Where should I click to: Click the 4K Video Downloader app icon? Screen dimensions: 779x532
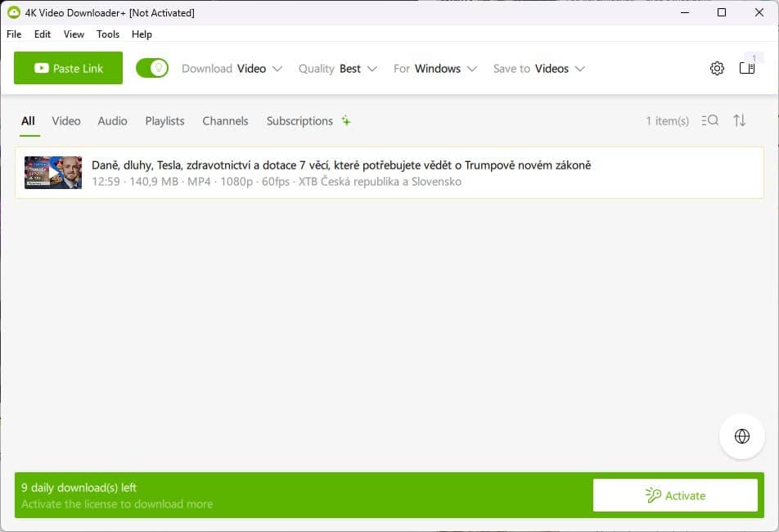click(13, 12)
